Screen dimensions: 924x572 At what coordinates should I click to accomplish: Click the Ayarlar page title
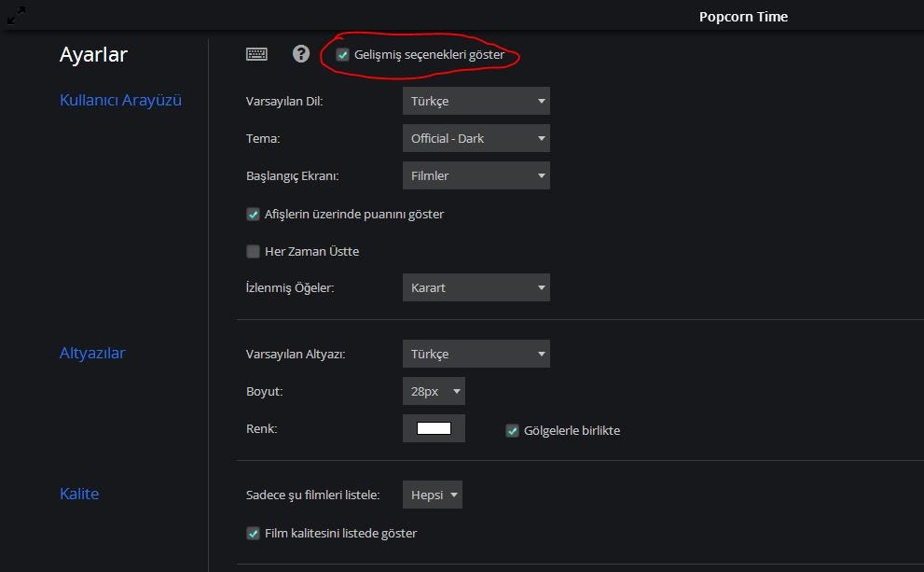point(93,54)
